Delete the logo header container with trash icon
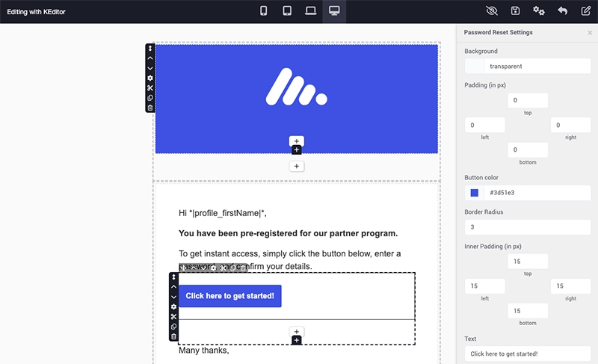Image resolution: width=598 pixels, height=364 pixels. [150, 108]
